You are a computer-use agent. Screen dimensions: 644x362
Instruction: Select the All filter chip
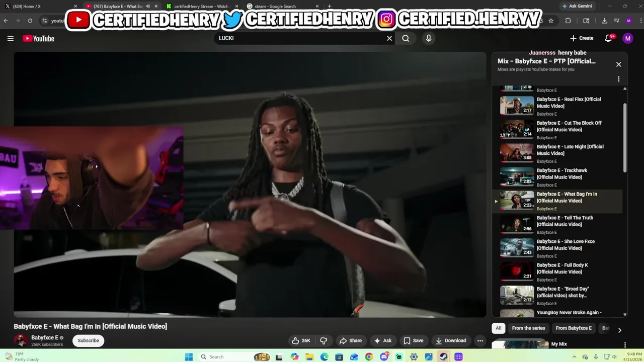pyautogui.click(x=498, y=328)
